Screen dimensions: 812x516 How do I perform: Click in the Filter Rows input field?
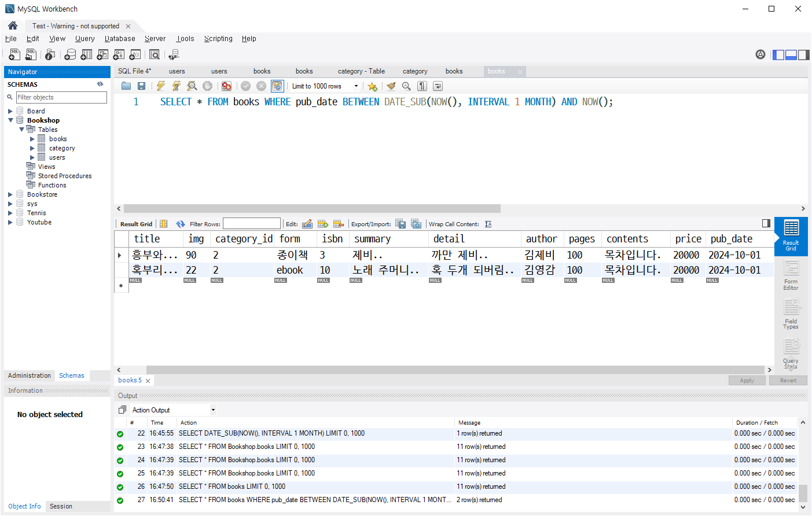pos(252,224)
